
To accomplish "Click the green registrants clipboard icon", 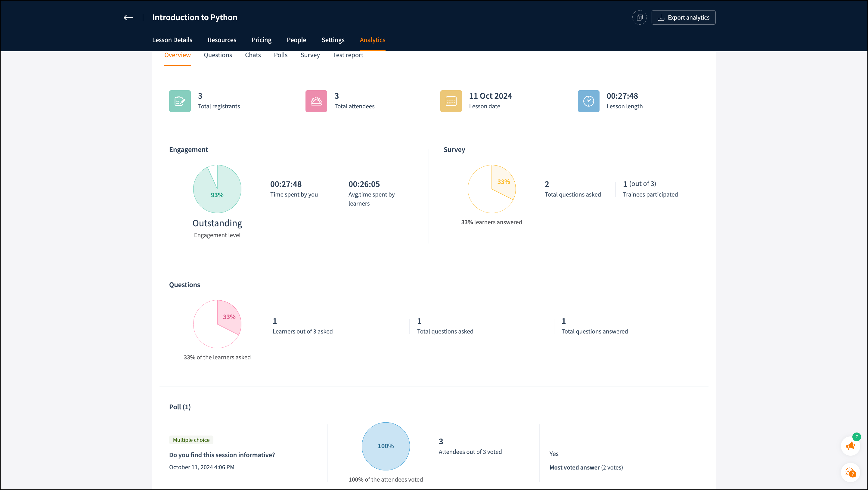I will tap(180, 101).
